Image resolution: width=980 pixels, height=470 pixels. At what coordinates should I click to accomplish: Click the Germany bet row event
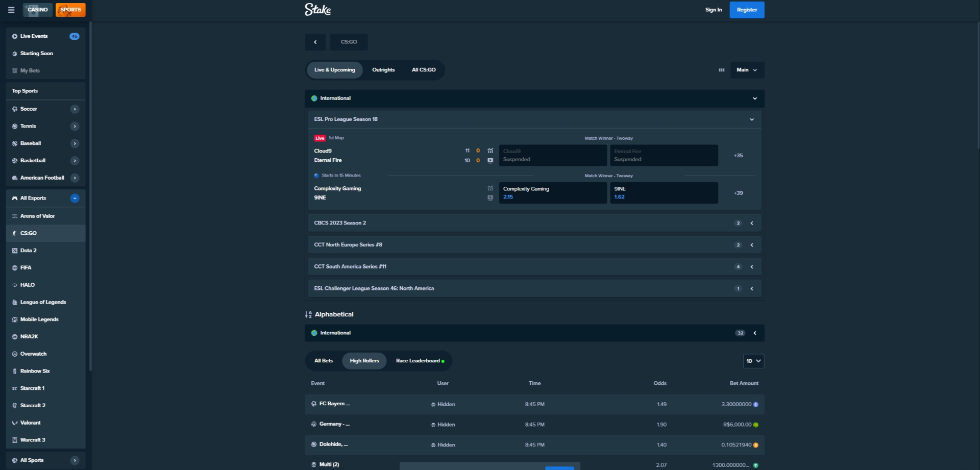[334, 424]
